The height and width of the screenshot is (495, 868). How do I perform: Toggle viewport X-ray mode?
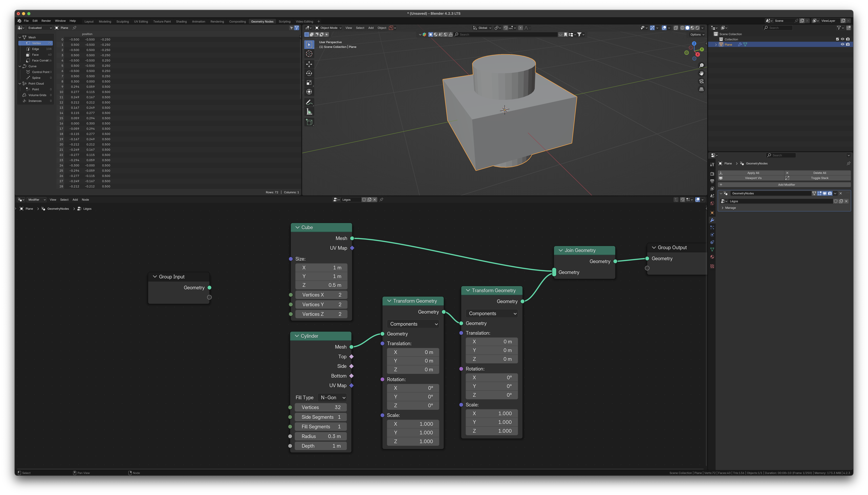(676, 28)
